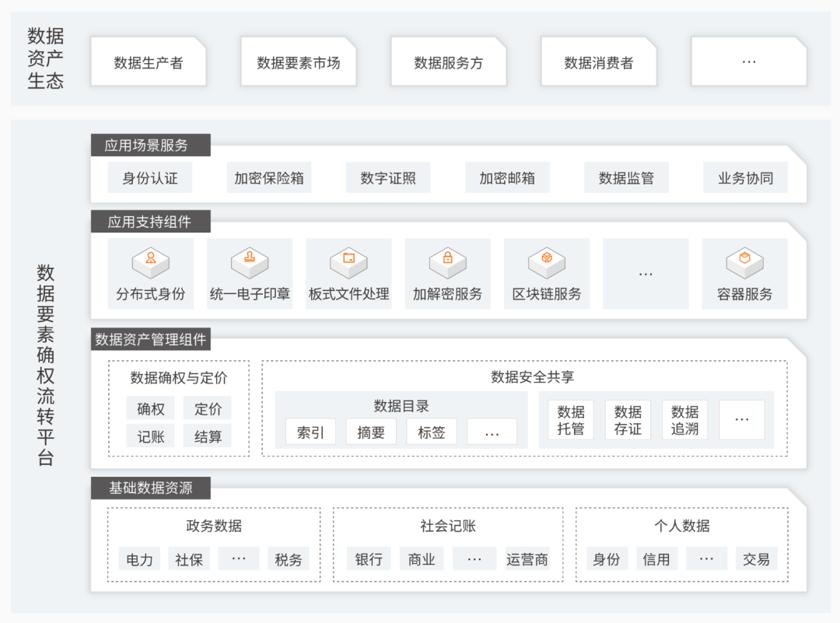The image size is (840, 623).
Task: Click the 数据资产生态 title
Action: (46, 58)
